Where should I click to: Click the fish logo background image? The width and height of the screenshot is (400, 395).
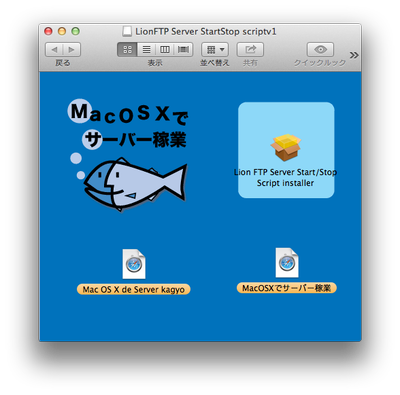(128, 155)
